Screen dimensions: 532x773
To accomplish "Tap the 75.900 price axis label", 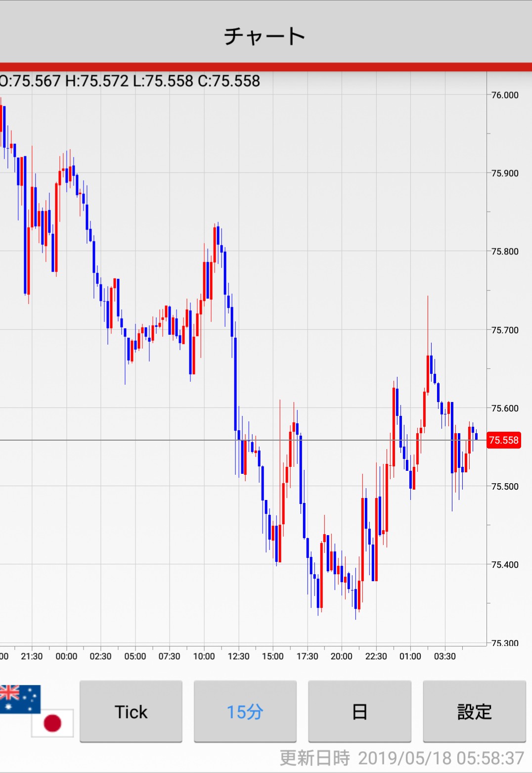I will pos(505,173).
